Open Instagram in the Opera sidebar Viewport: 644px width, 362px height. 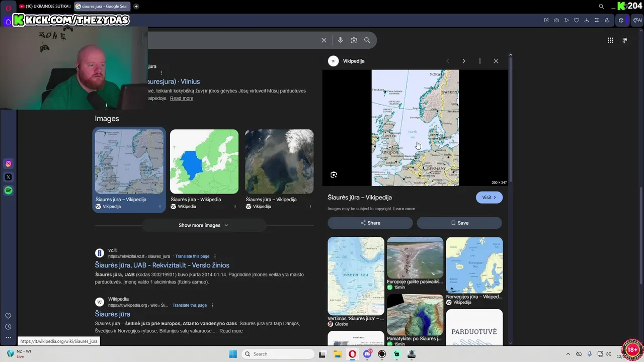pyautogui.click(x=9, y=163)
